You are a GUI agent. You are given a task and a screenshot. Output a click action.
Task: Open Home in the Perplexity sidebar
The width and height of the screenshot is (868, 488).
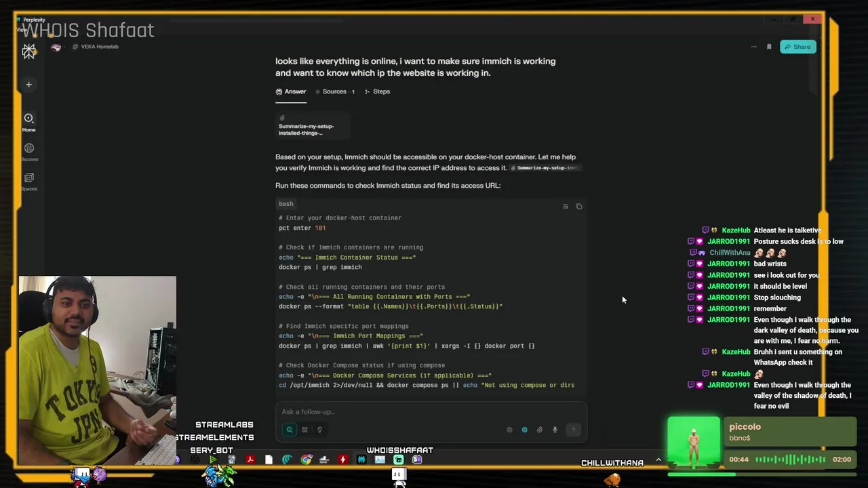point(28,122)
